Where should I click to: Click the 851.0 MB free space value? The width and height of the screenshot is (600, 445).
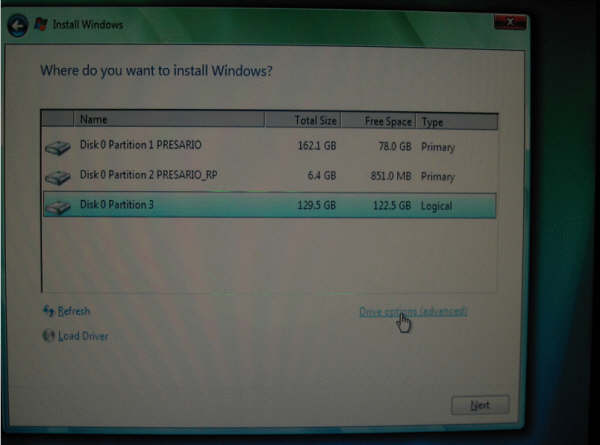point(391,176)
